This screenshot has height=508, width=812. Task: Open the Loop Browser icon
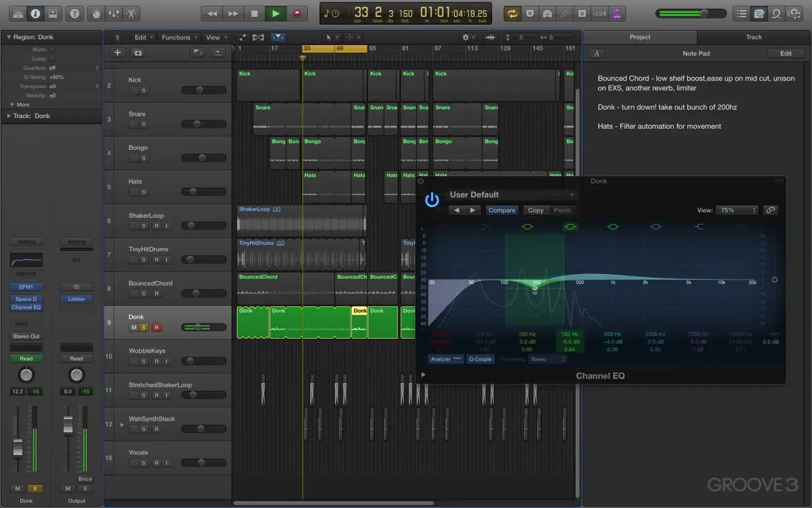[x=776, y=14]
